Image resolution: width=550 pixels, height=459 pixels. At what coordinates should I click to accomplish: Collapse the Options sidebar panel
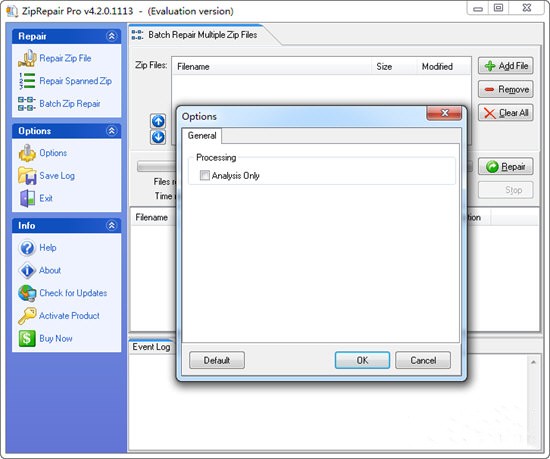click(112, 131)
